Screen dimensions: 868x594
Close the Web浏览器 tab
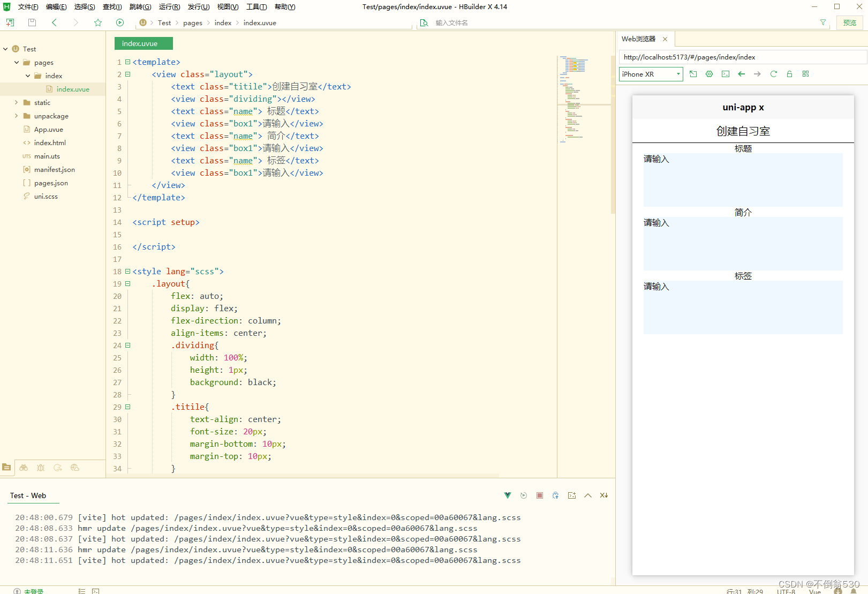coord(665,39)
